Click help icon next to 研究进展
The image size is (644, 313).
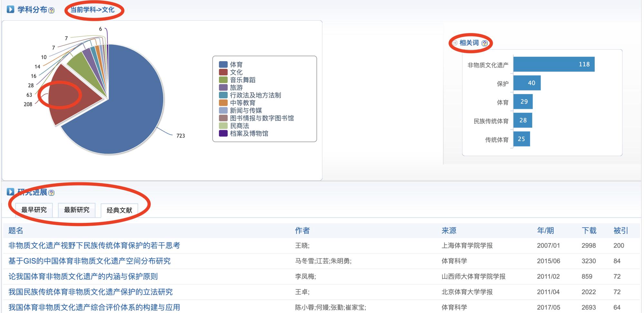[52, 193]
